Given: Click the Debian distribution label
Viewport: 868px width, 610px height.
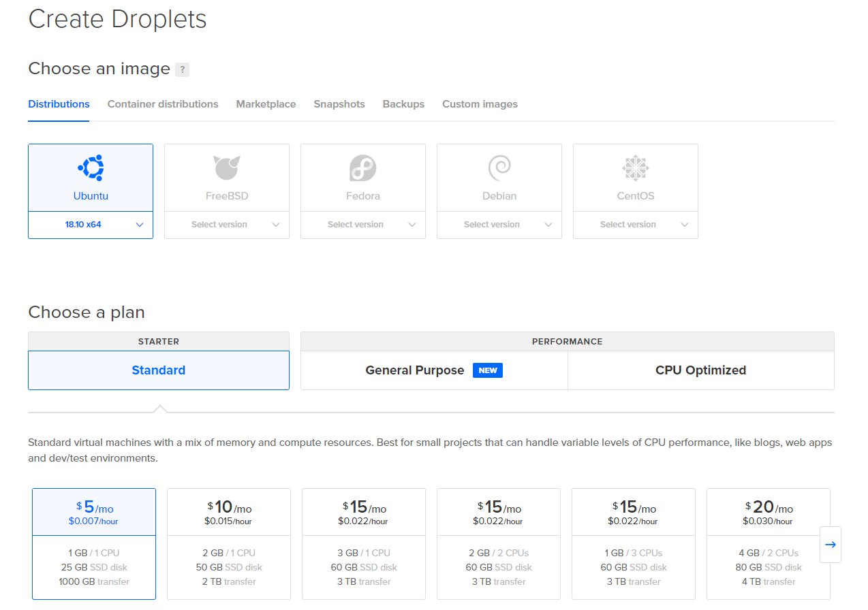Looking at the screenshot, I should point(499,196).
